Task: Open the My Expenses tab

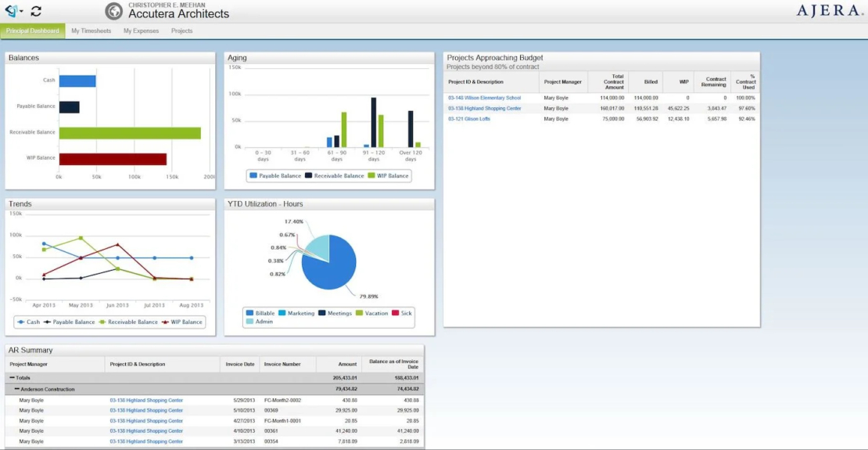Action: tap(142, 31)
